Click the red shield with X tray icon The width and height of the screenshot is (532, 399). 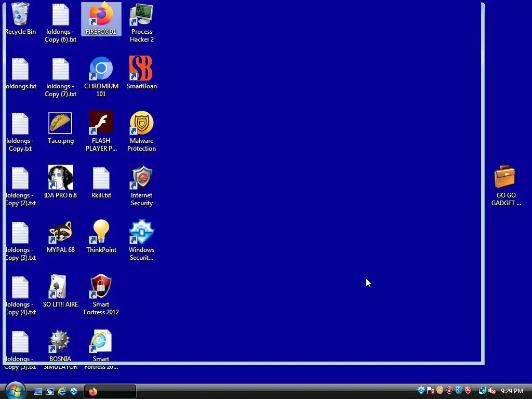(x=468, y=391)
